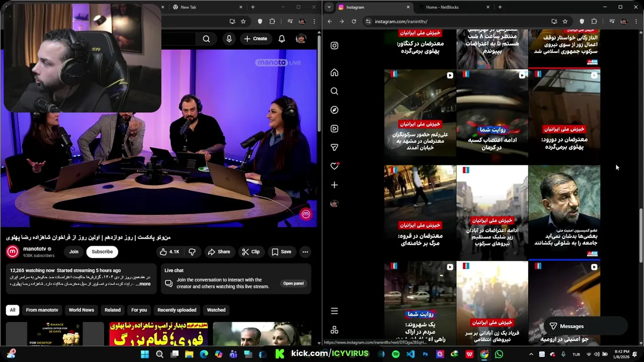Expand video description with more

coord(143,284)
